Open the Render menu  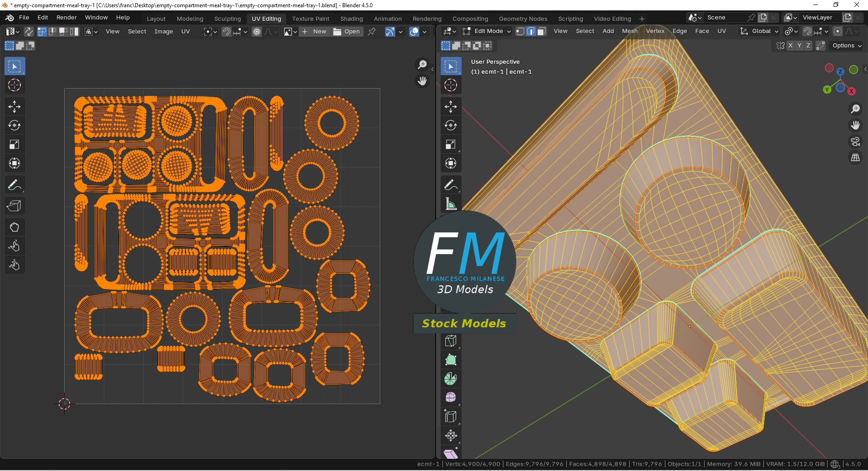[x=66, y=18]
